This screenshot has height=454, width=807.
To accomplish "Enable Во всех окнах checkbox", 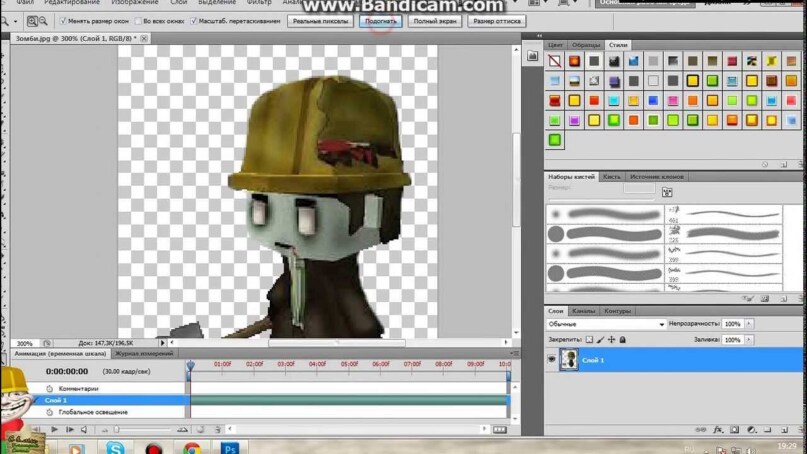I will click(138, 21).
